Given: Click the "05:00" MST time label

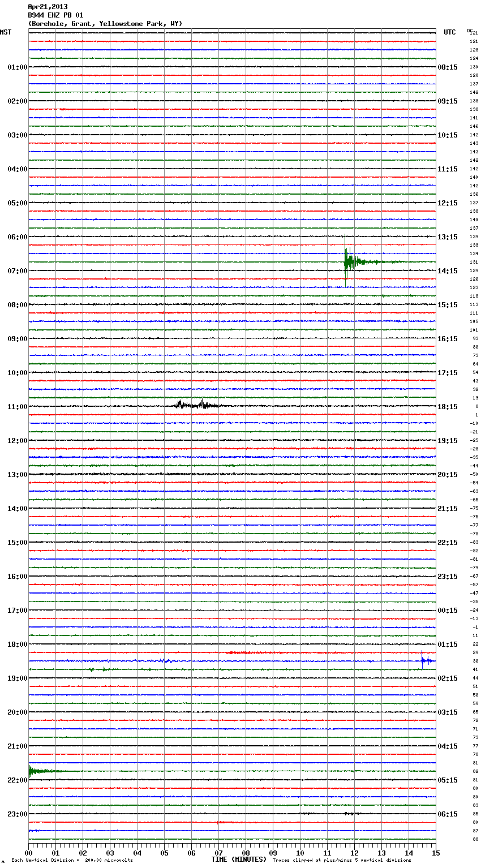Looking at the screenshot, I should point(18,203).
